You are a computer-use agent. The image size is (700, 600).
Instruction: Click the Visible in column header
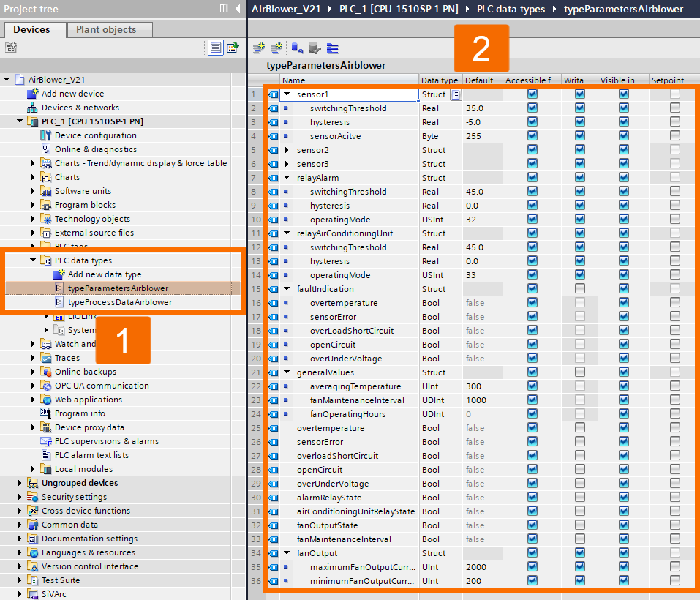pyautogui.click(x=623, y=80)
